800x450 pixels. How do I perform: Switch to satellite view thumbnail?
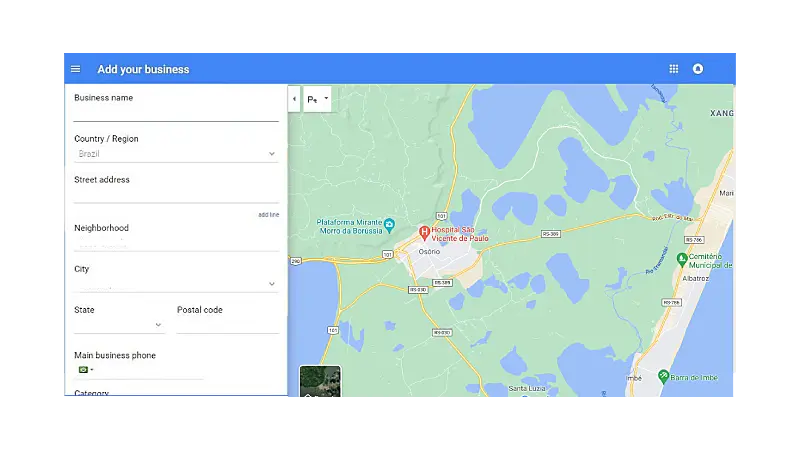click(x=320, y=381)
